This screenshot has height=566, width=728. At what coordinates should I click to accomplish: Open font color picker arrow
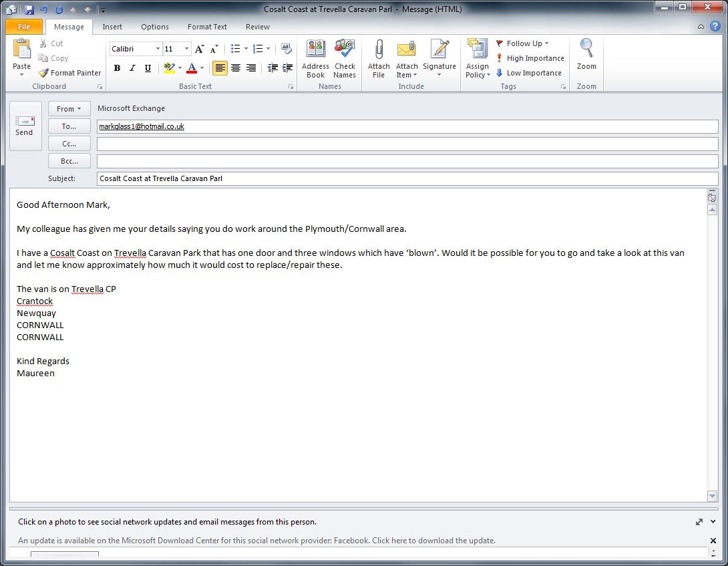click(x=202, y=68)
